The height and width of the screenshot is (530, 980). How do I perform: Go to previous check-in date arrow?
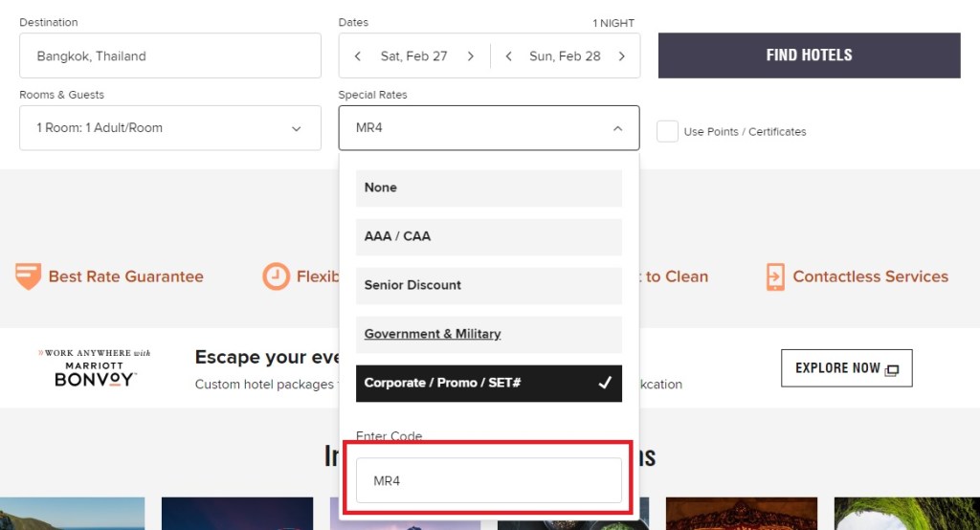[358, 56]
